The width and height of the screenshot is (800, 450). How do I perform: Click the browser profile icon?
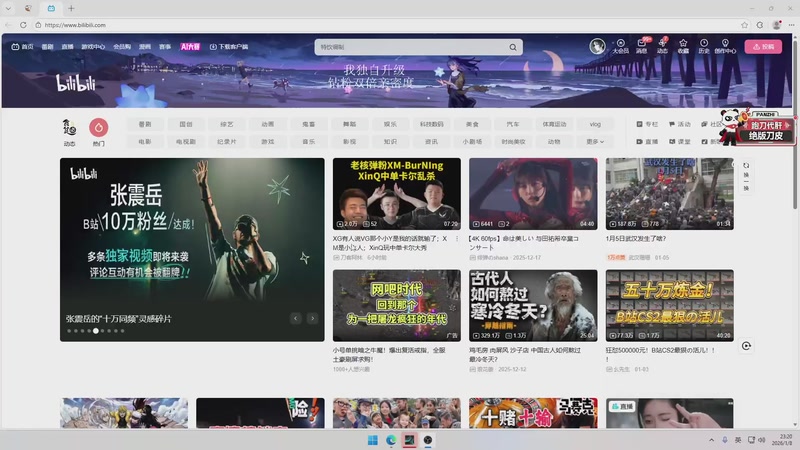coord(776,24)
